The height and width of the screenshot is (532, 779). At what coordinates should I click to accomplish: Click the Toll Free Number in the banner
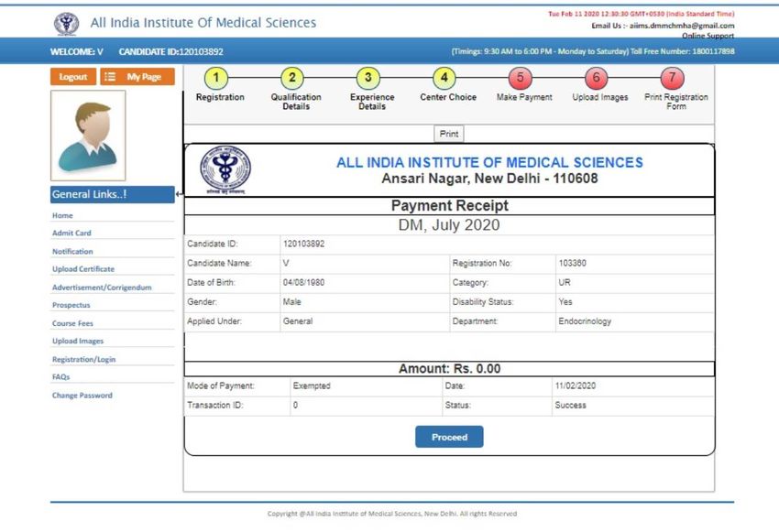click(683, 51)
